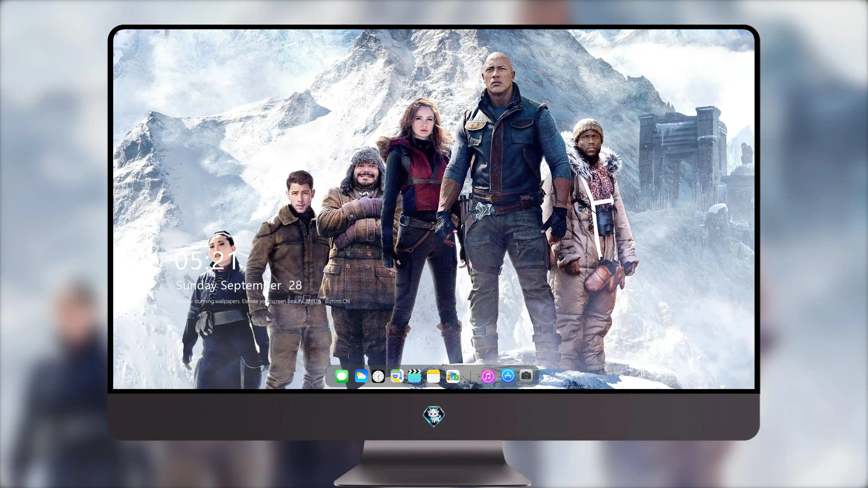The height and width of the screenshot is (488, 868).
Task: Open the Pages documents icon in the dock
Action: tap(453, 376)
